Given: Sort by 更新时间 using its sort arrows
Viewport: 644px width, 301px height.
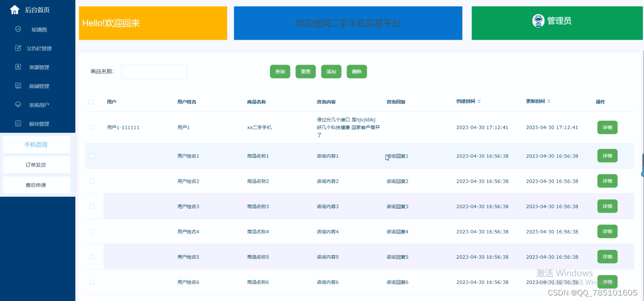Looking at the screenshot, I should coord(549,101).
